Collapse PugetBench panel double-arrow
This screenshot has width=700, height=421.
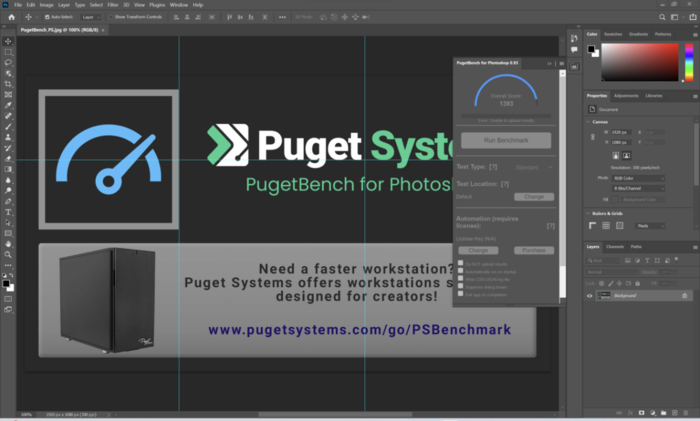tap(549, 63)
